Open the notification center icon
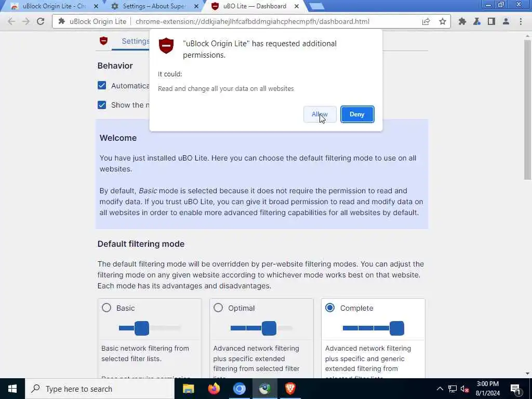This screenshot has height=399, width=532. click(x=516, y=389)
